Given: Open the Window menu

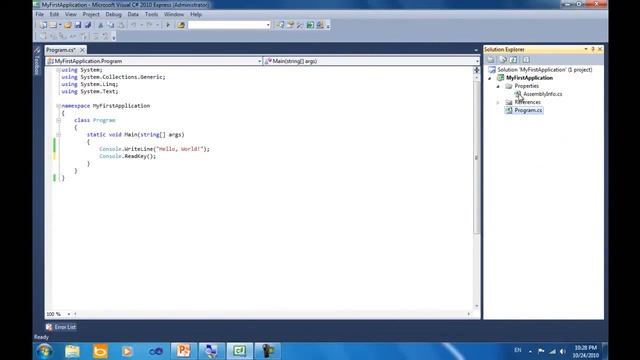Looking at the screenshot, I should click(x=174, y=14).
